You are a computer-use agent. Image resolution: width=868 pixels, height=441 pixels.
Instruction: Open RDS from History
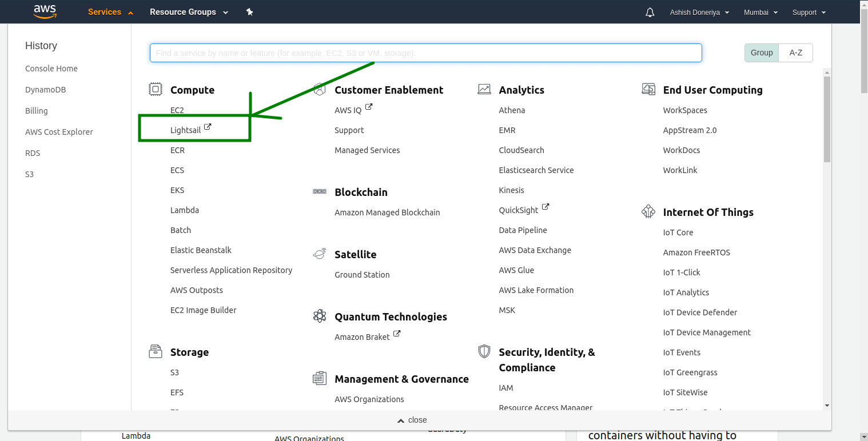(33, 153)
